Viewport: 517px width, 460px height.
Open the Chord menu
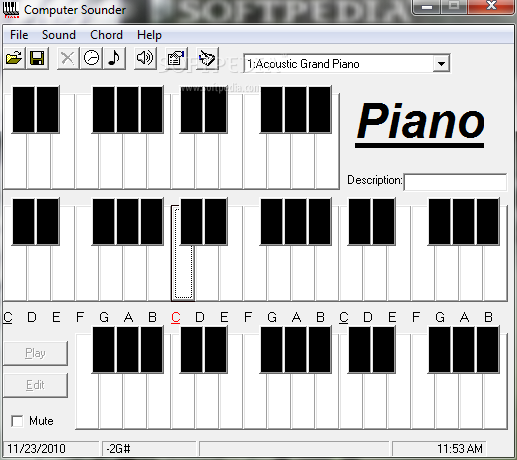106,35
